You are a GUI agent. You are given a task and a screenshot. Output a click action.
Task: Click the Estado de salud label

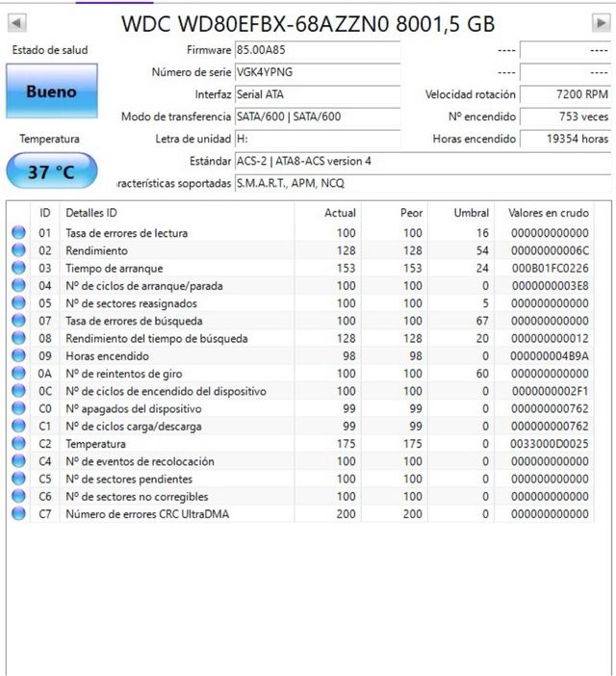pos(50,50)
